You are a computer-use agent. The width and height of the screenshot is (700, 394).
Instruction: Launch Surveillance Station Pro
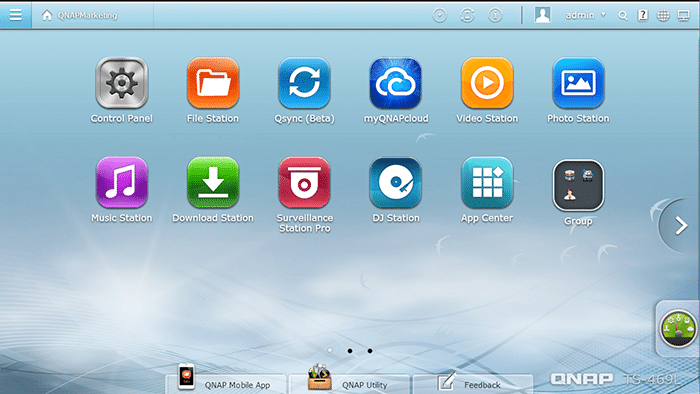click(304, 182)
